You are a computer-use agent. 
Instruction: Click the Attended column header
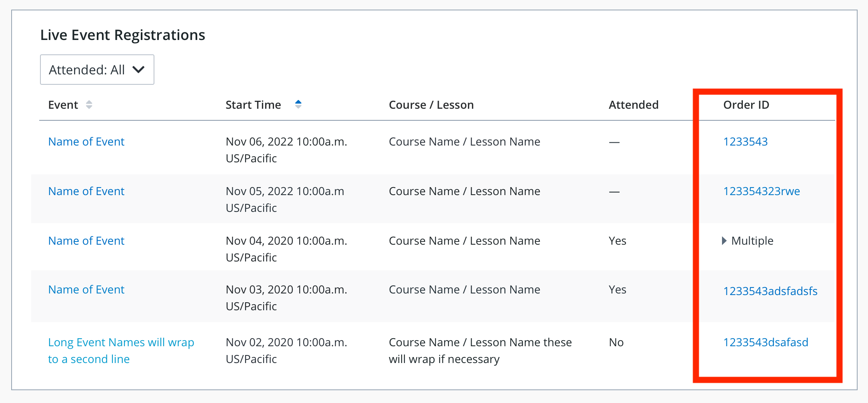point(634,105)
